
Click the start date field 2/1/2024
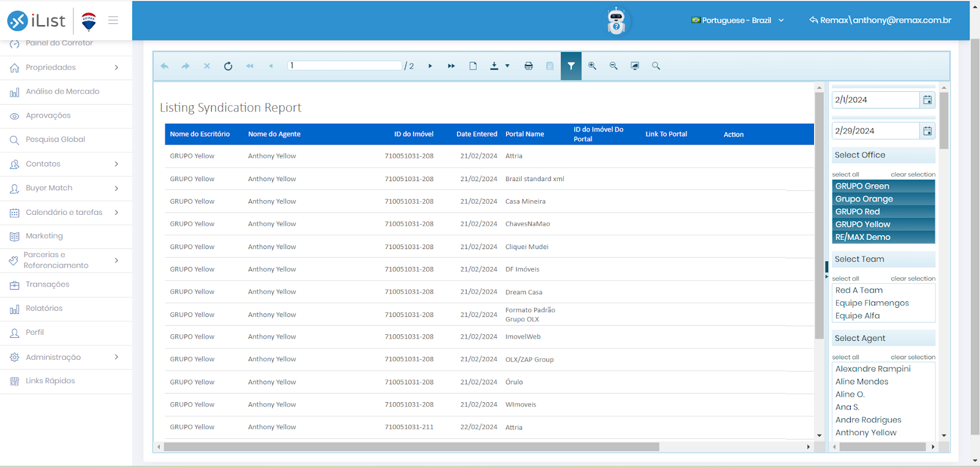click(876, 100)
